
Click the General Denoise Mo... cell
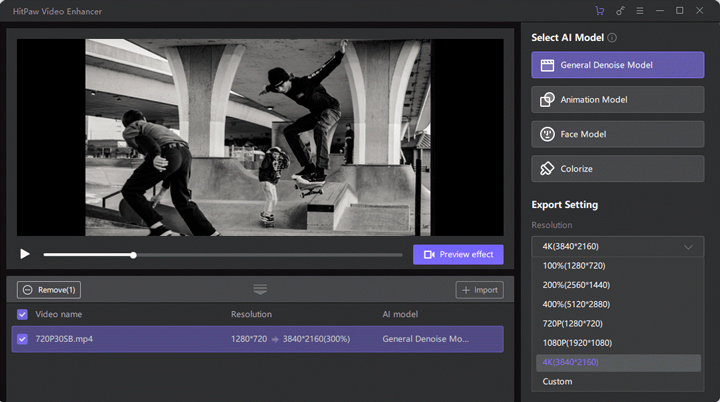point(426,339)
